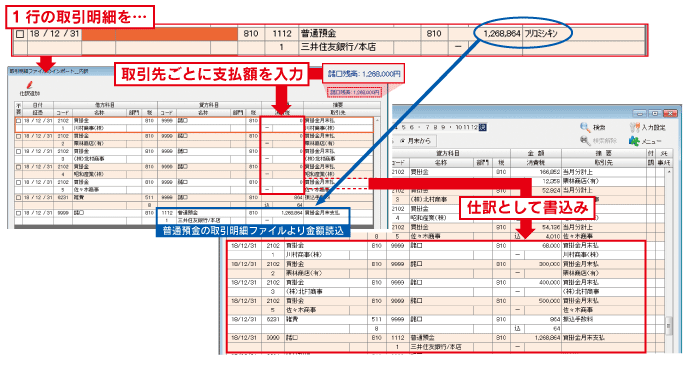Click 買掛金月末支払 summary in journal list
This screenshot has width=690, height=365.
(584, 338)
